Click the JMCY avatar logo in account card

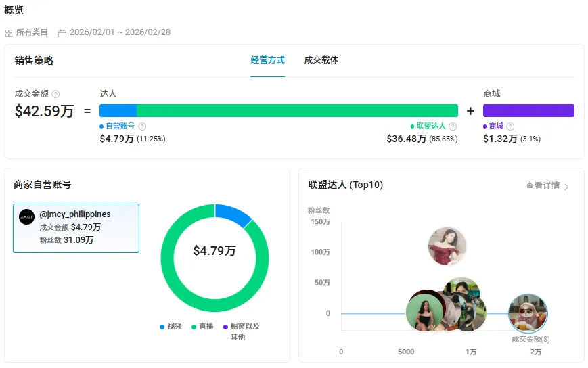click(26, 216)
